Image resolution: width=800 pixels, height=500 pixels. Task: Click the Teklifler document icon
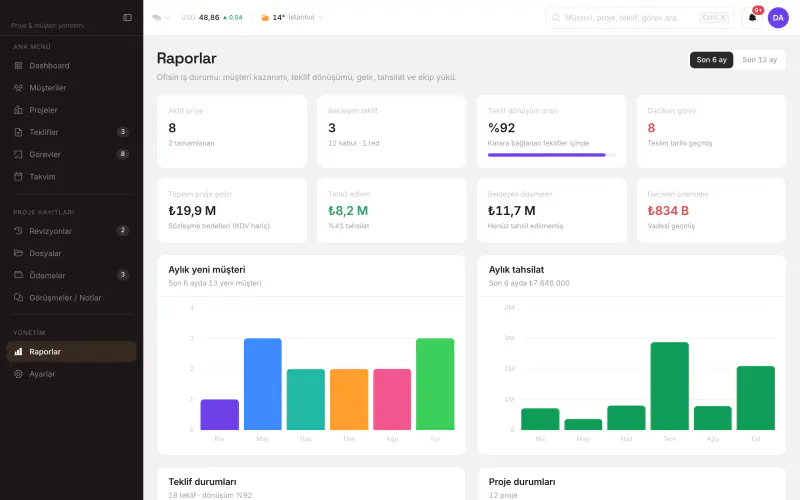click(x=18, y=132)
